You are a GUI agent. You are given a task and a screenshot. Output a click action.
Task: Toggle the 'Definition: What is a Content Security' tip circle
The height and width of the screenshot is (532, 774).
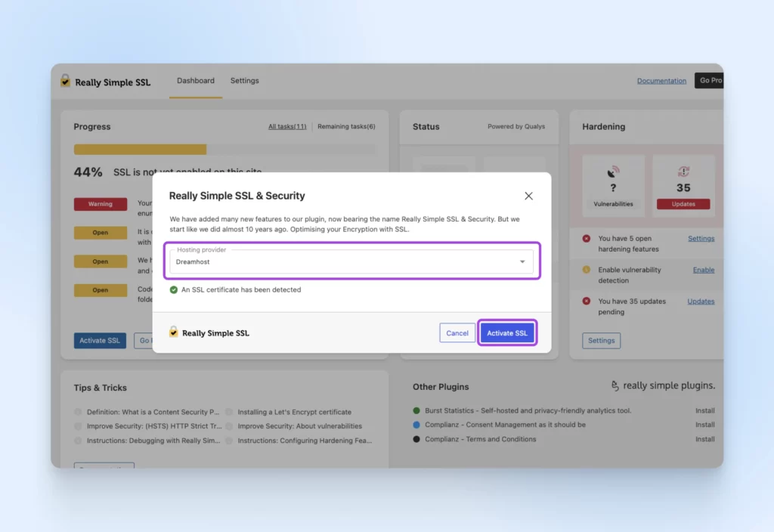78,412
